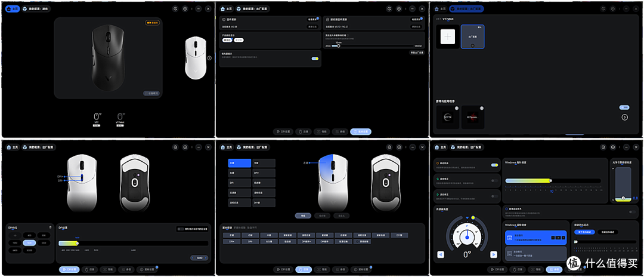
Task: Toggle low battery reminder switch
Action: [x=315, y=59]
